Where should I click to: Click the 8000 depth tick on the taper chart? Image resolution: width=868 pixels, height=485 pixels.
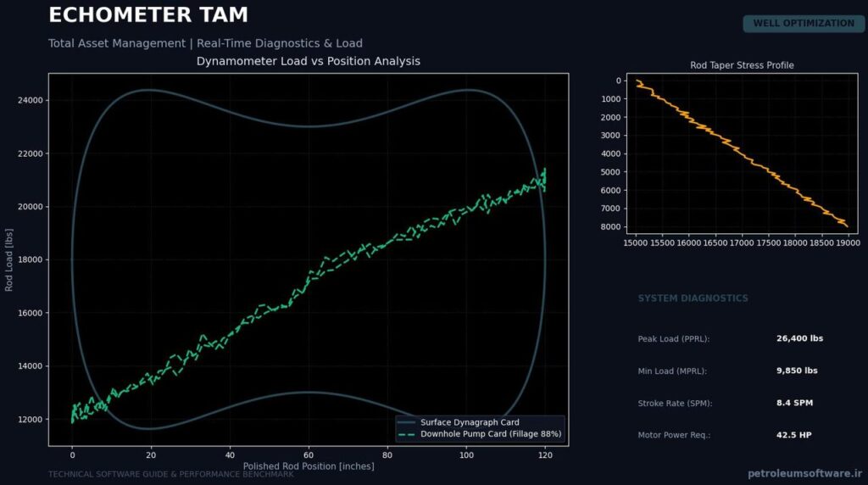pyautogui.click(x=611, y=227)
